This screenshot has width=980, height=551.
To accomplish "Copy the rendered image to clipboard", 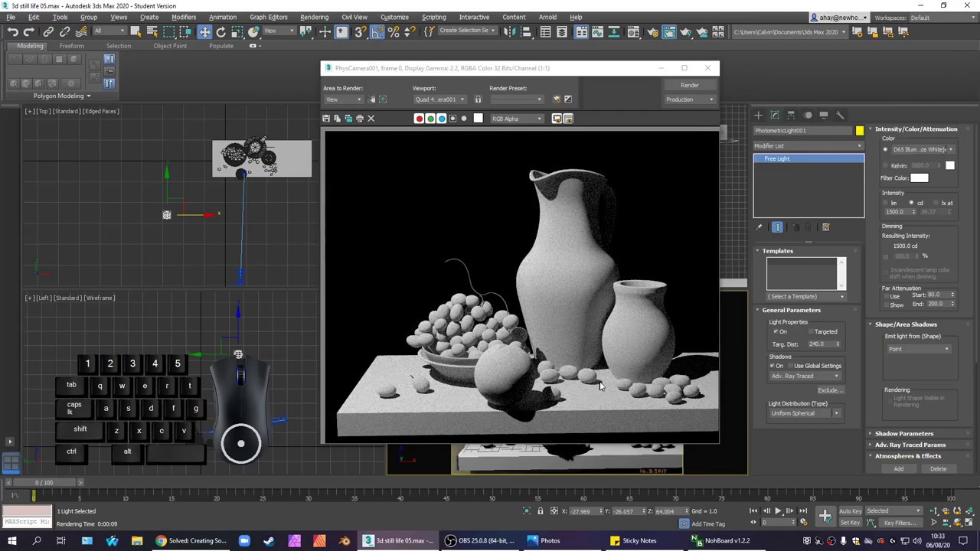I will (337, 119).
